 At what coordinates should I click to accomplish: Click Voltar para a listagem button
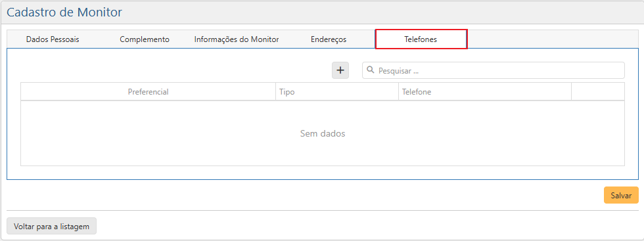[x=52, y=226]
